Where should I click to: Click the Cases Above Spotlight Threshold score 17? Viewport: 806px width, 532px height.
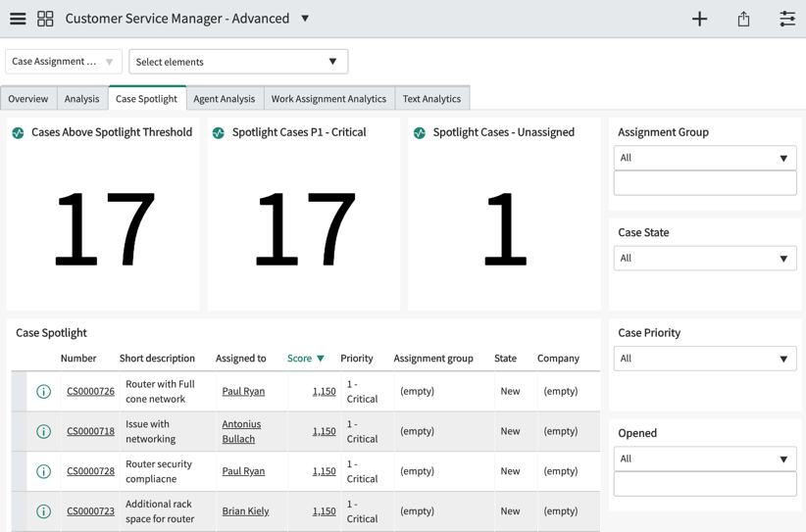[x=105, y=229]
